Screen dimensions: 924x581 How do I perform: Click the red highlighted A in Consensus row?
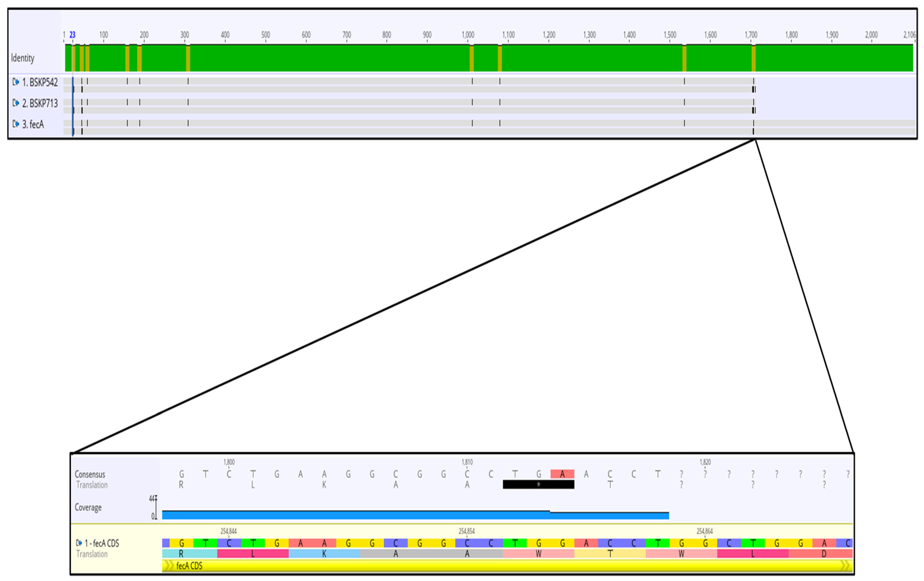(562, 474)
